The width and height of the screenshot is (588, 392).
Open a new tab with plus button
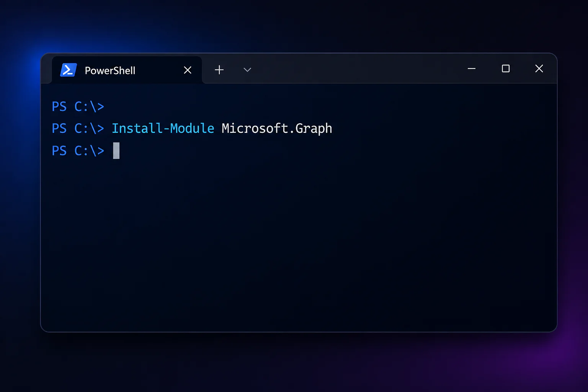[x=219, y=70]
